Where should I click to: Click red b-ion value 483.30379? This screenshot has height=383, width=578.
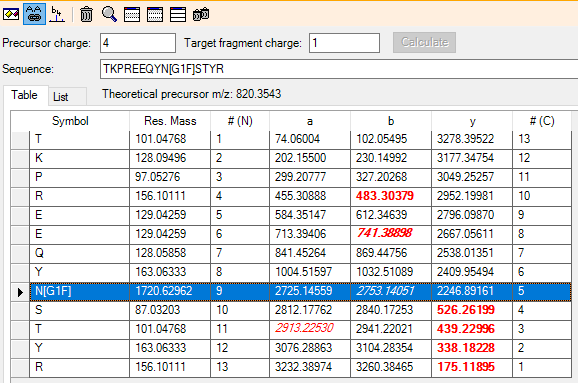[x=391, y=196]
